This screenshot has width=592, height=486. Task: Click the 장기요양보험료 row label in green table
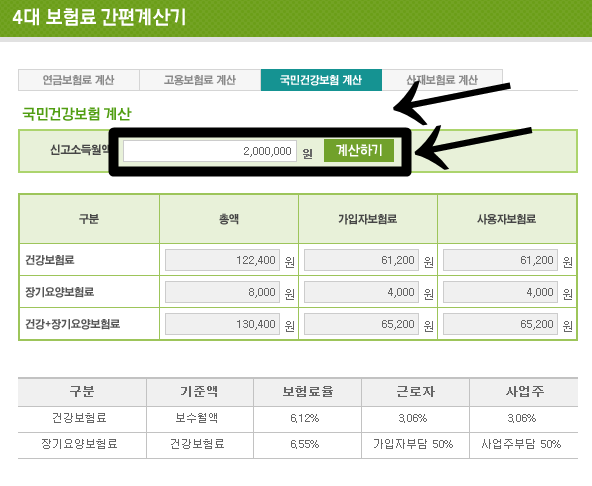click(x=60, y=292)
